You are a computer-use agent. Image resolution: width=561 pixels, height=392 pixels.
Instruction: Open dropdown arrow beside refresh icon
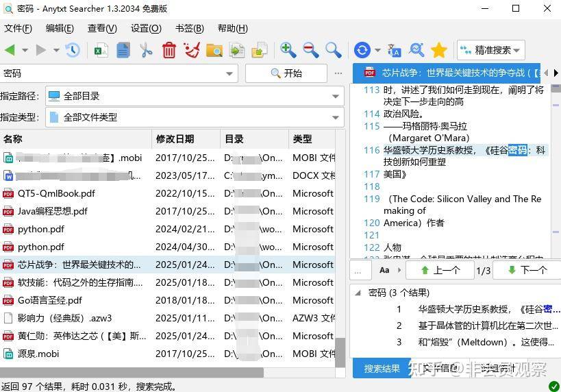point(377,50)
